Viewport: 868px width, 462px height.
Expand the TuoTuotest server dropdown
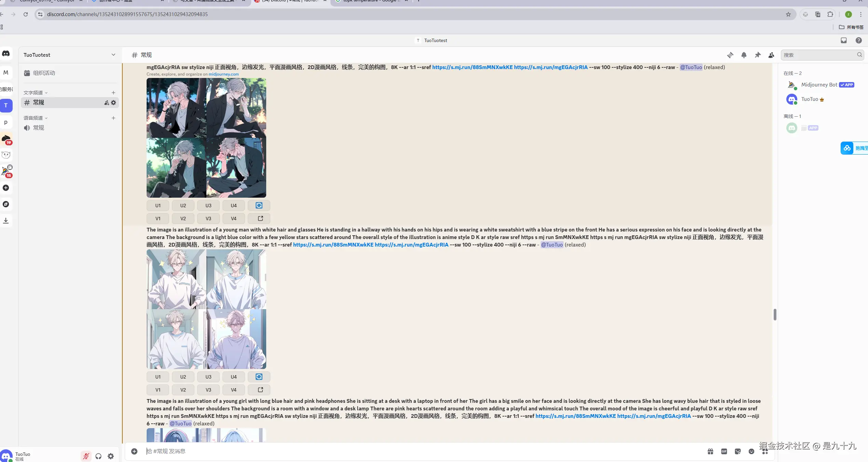[x=113, y=55]
